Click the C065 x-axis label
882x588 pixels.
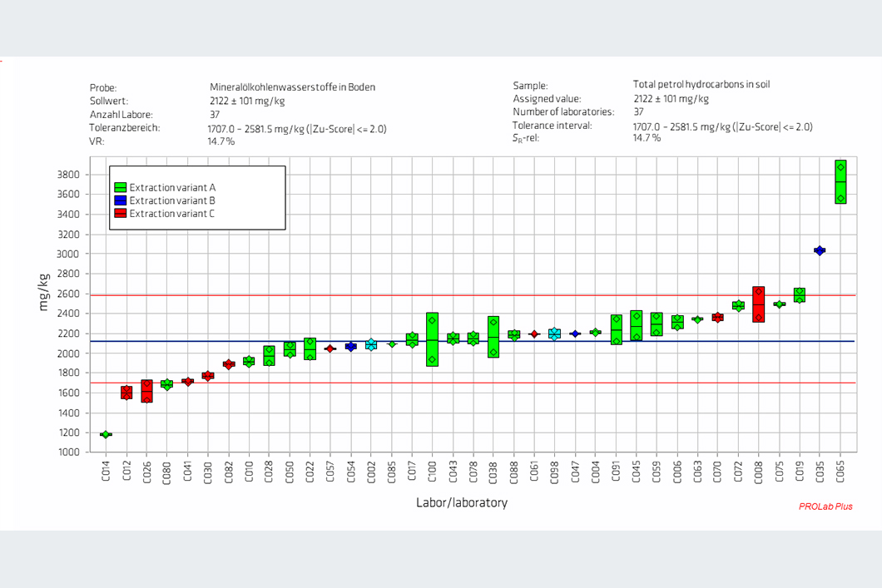click(x=840, y=471)
